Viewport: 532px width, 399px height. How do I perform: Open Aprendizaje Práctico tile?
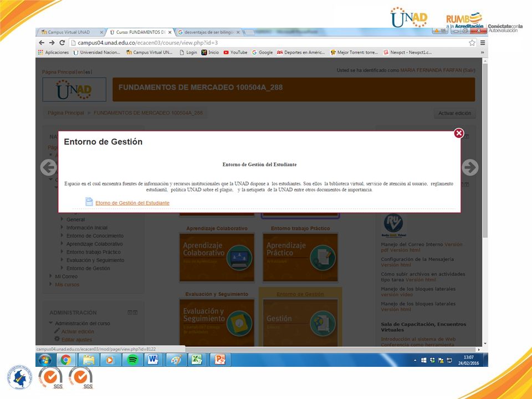(300, 258)
